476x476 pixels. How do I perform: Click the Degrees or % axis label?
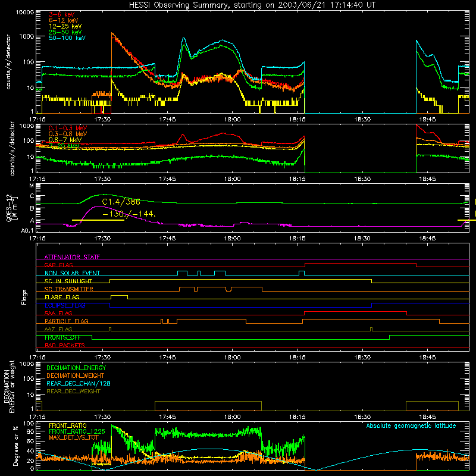[x=15, y=446]
